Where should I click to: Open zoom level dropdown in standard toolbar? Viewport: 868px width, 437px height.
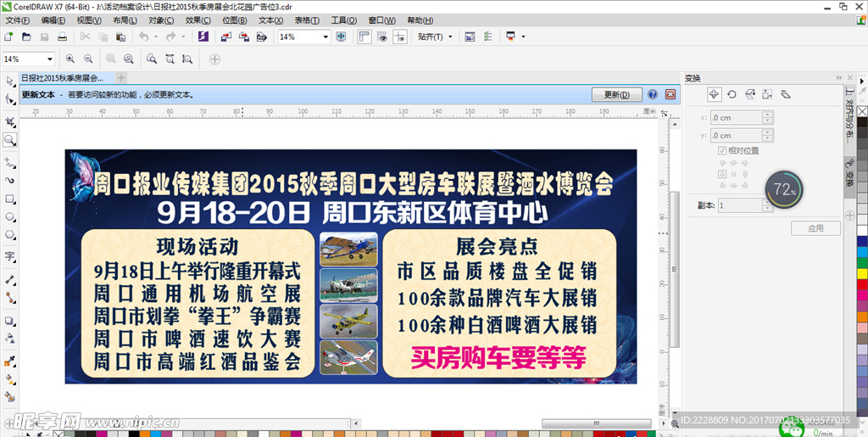coord(325,36)
